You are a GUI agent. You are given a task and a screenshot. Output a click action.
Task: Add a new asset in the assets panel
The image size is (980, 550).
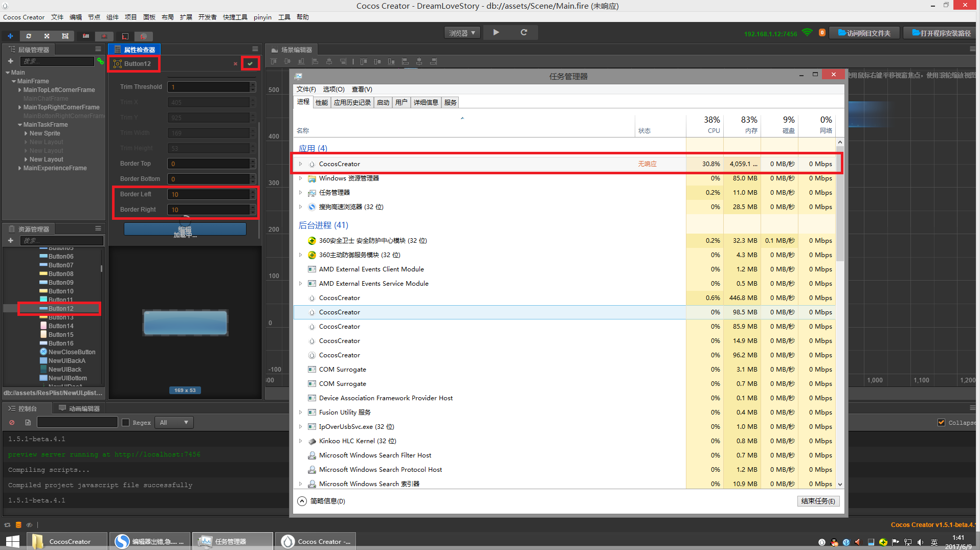(x=10, y=240)
